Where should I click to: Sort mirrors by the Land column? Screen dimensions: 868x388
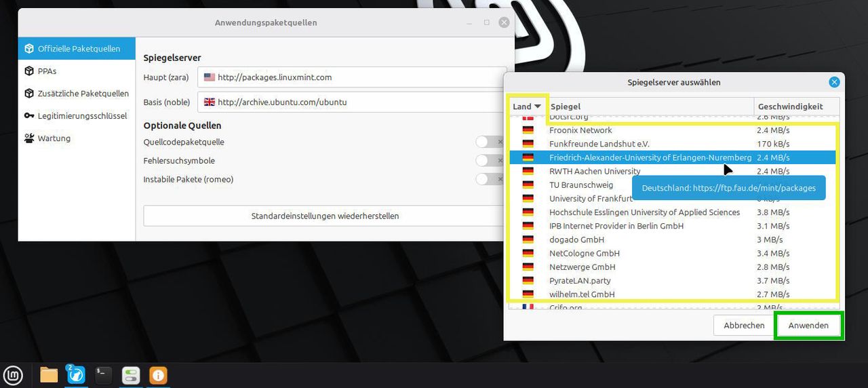(x=528, y=106)
